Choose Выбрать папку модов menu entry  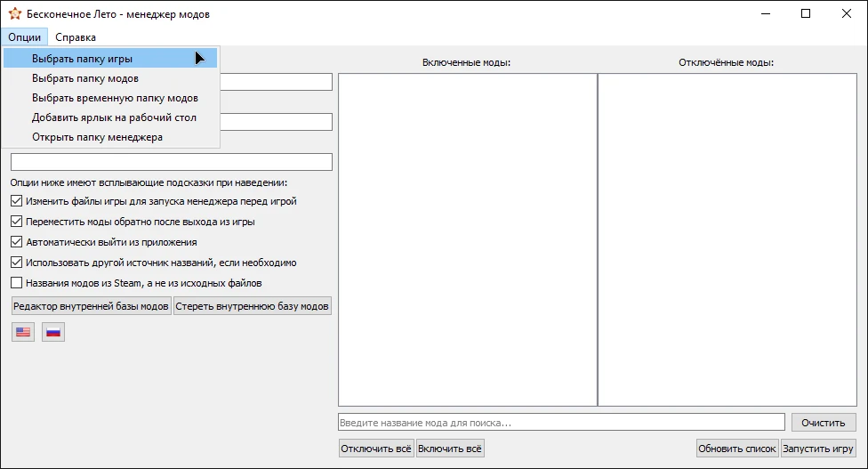(x=110, y=78)
